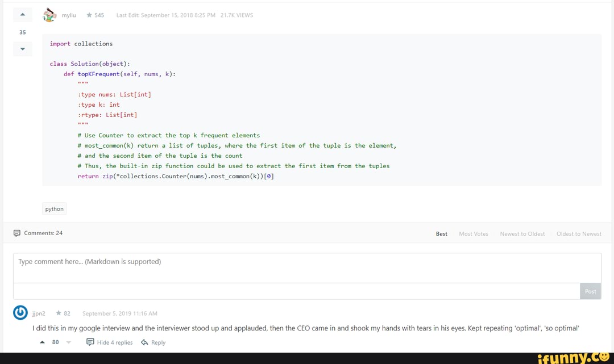Open jjpn2's round avatar icon
The image size is (614, 364).
point(20,313)
